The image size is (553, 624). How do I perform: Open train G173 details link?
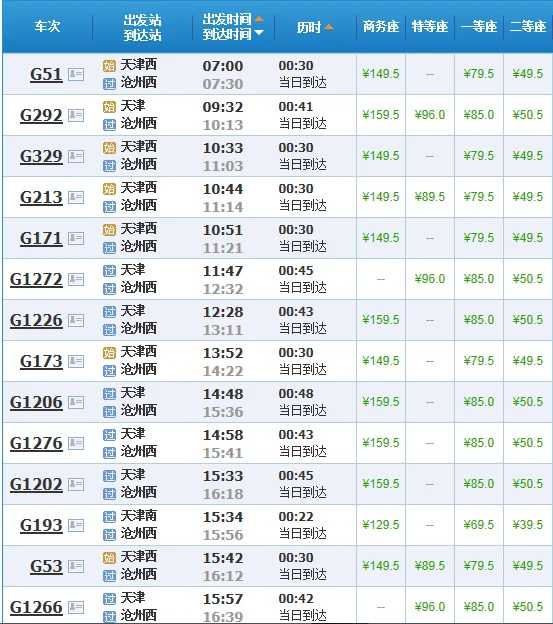click(41, 362)
